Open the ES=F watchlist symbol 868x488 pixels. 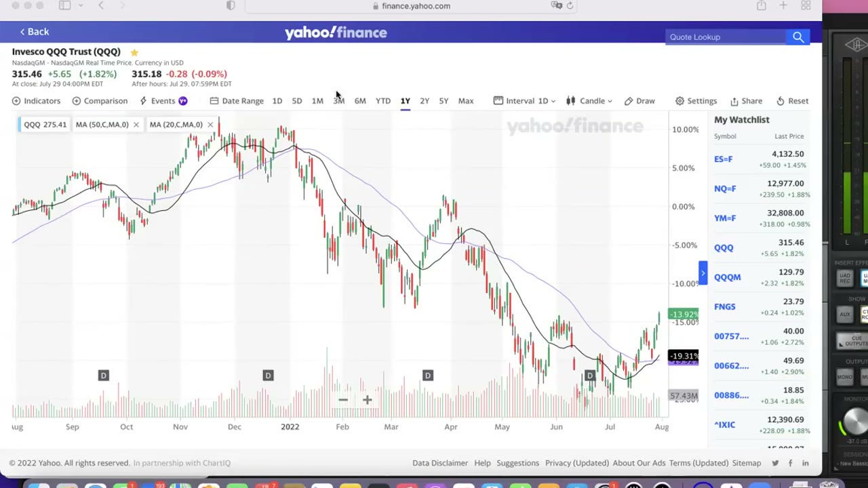[723, 159]
